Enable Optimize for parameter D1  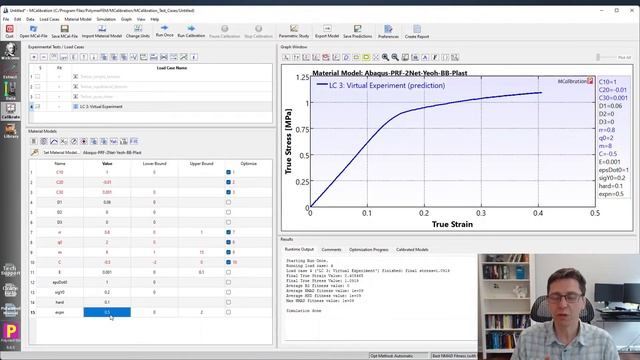(x=229, y=202)
